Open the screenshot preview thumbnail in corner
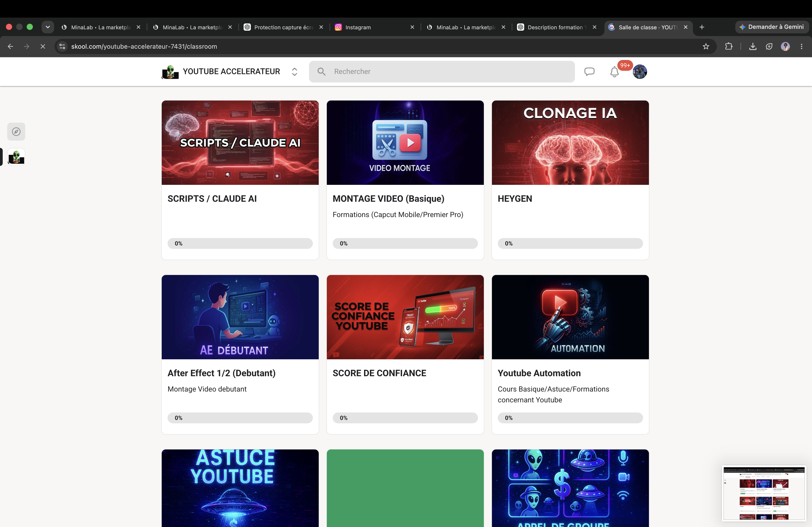The height and width of the screenshot is (527, 812). [764, 493]
